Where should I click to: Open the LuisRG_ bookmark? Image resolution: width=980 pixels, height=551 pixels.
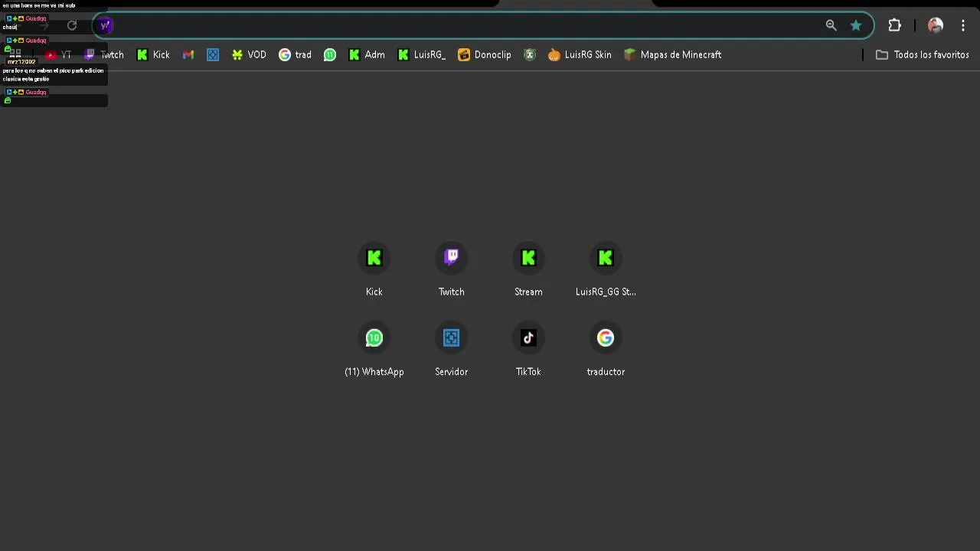(x=422, y=54)
